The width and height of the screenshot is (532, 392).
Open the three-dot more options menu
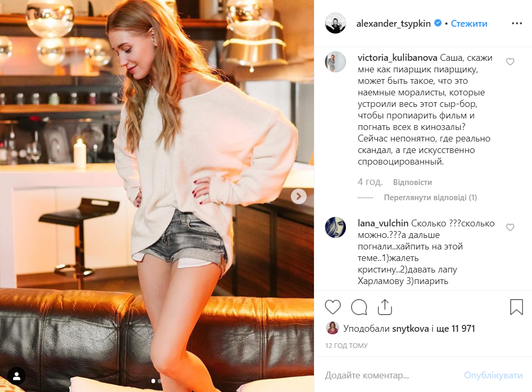tap(517, 24)
